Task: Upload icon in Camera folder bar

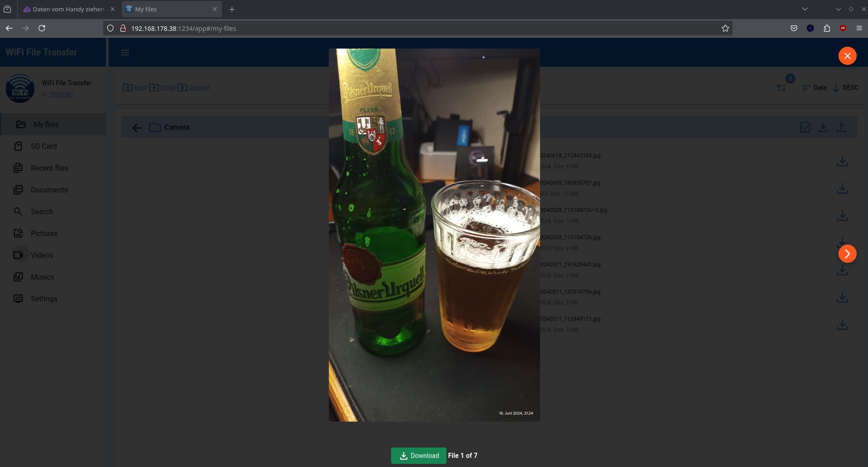Action: point(841,128)
